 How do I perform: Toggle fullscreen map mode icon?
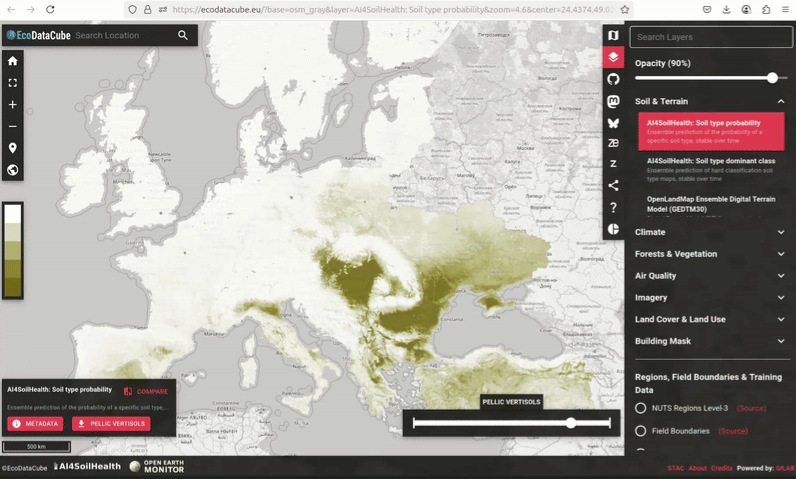(13, 83)
